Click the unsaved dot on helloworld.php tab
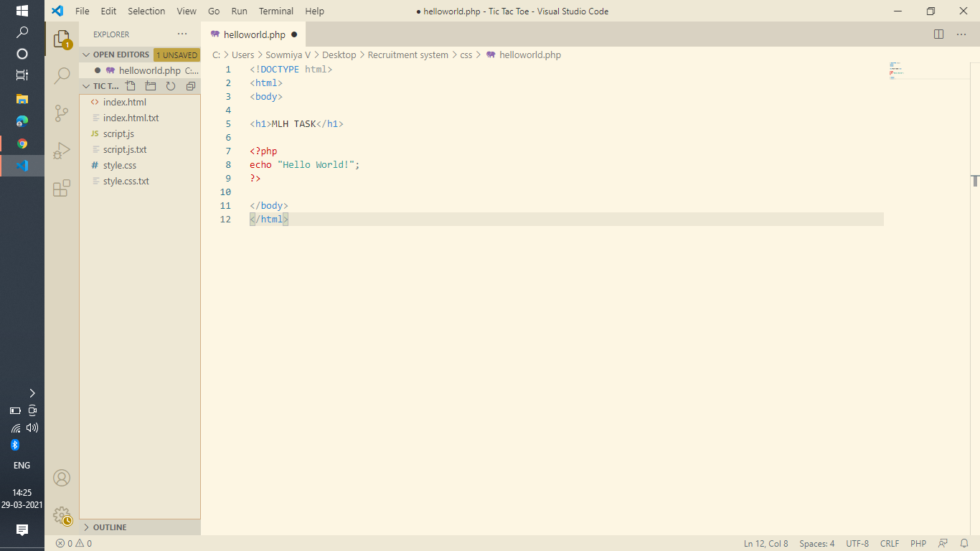The image size is (980, 551). tap(294, 34)
